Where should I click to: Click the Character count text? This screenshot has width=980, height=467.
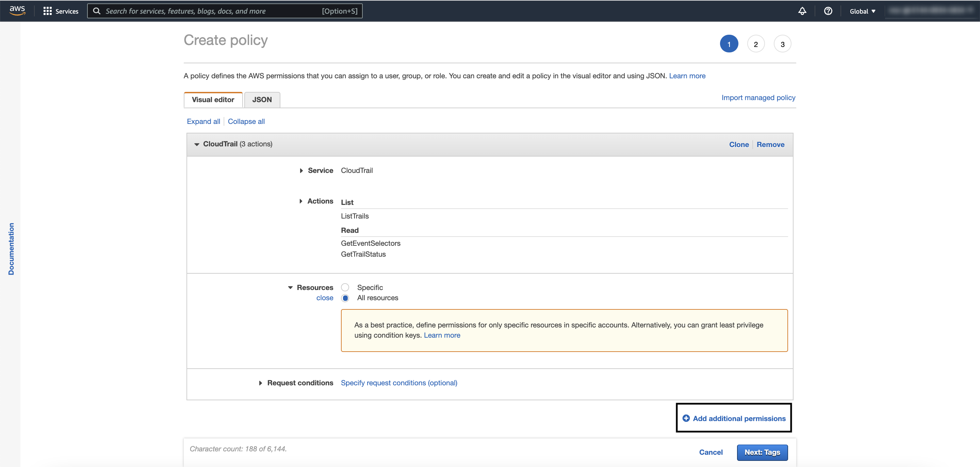[238, 449]
